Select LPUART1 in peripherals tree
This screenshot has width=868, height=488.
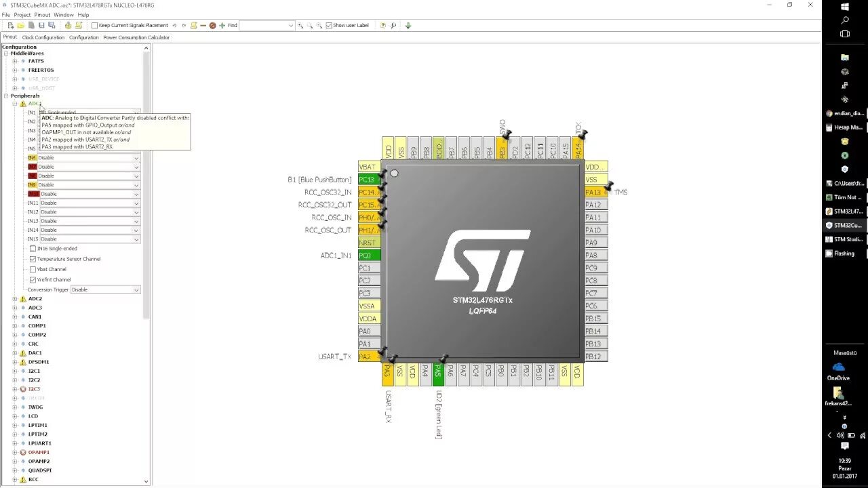point(40,443)
